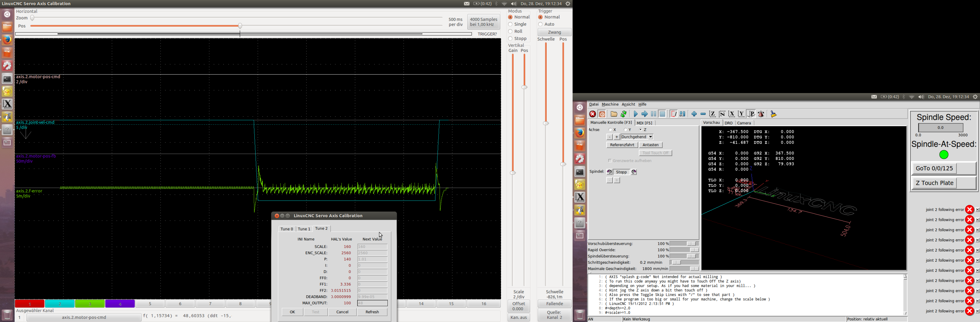Stop program execution with the stop icon
This screenshot has width=980, height=322.
(x=663, y=114)
